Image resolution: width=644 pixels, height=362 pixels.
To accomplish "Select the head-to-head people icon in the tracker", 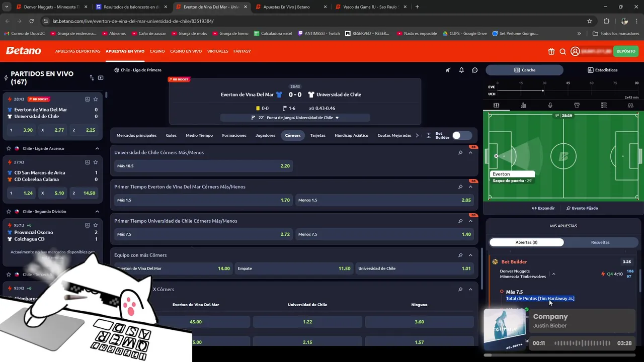I will coord(630,105).
